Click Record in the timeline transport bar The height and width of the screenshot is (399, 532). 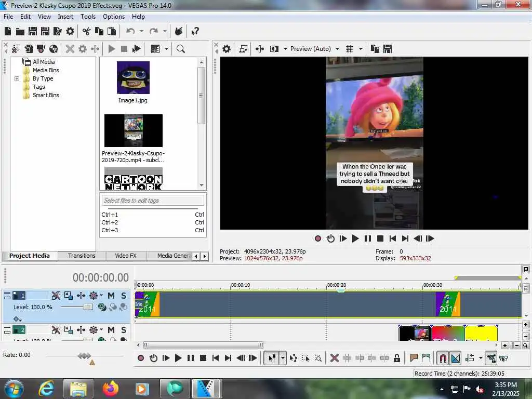[x=141, y=358]
